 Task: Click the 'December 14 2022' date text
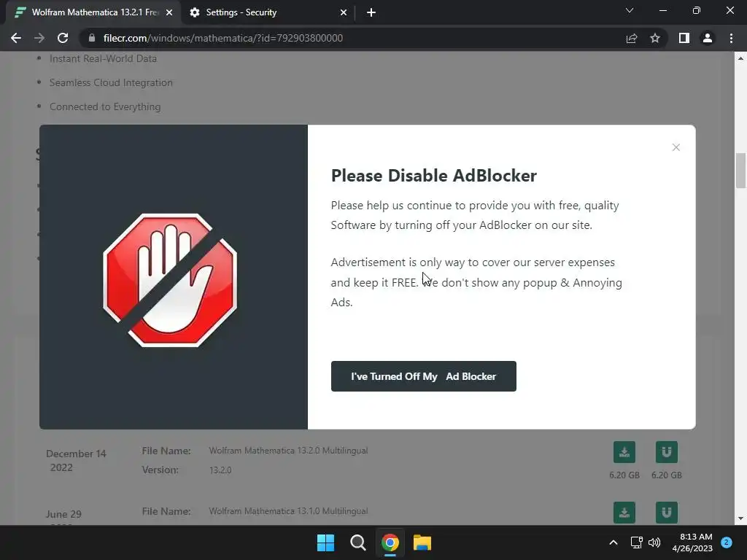[76, 461]
